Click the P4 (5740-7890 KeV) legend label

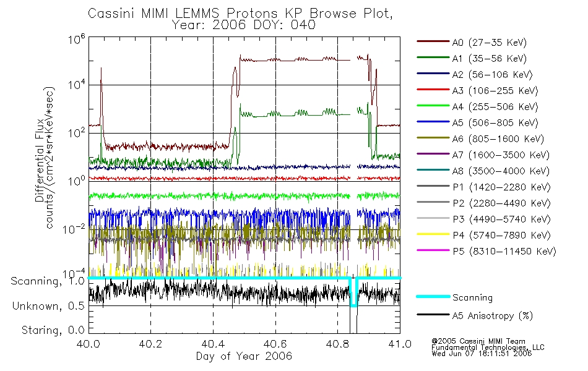coord(501,236)
